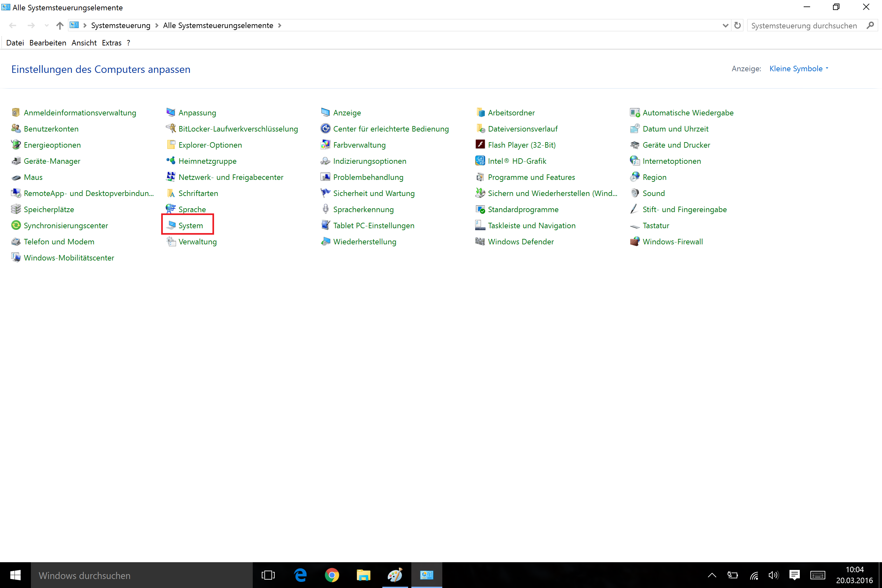The width and height of the screenshot is (882, 588).
Task: Open the Maus settings icon
Action: (16, 177)
